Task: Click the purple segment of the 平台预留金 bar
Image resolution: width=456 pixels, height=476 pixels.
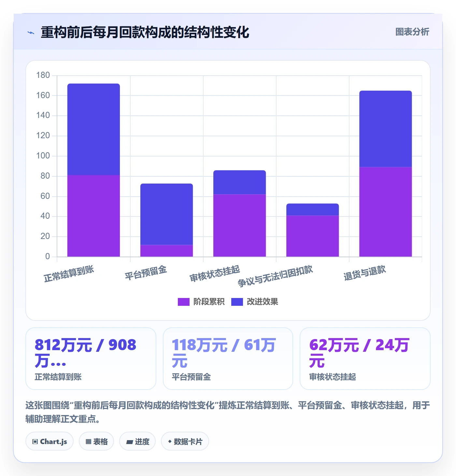Action: coord(166,251)
